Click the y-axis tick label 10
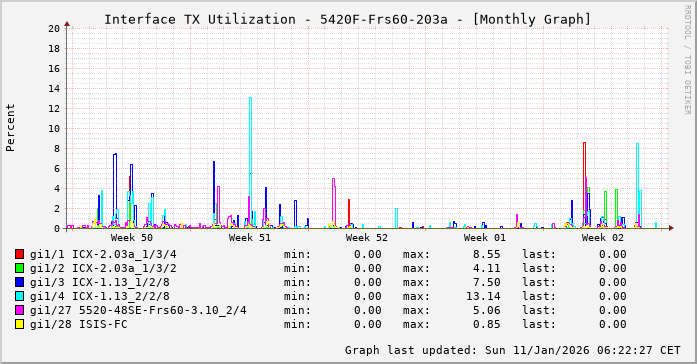 (54, 128)
